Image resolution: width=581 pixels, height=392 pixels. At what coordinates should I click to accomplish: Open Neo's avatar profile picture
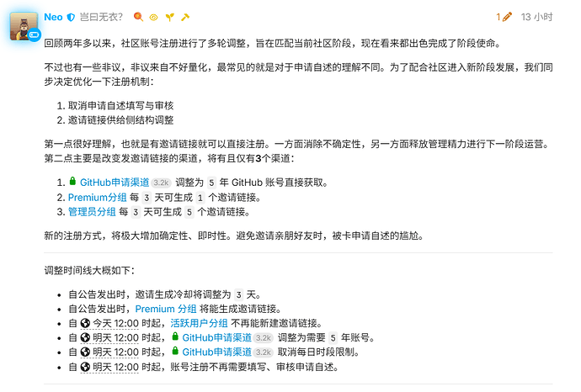point(24,26)
